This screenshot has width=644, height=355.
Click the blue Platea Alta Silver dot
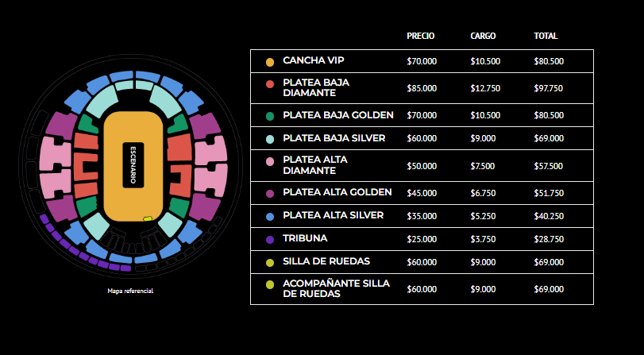click(270, 217)
